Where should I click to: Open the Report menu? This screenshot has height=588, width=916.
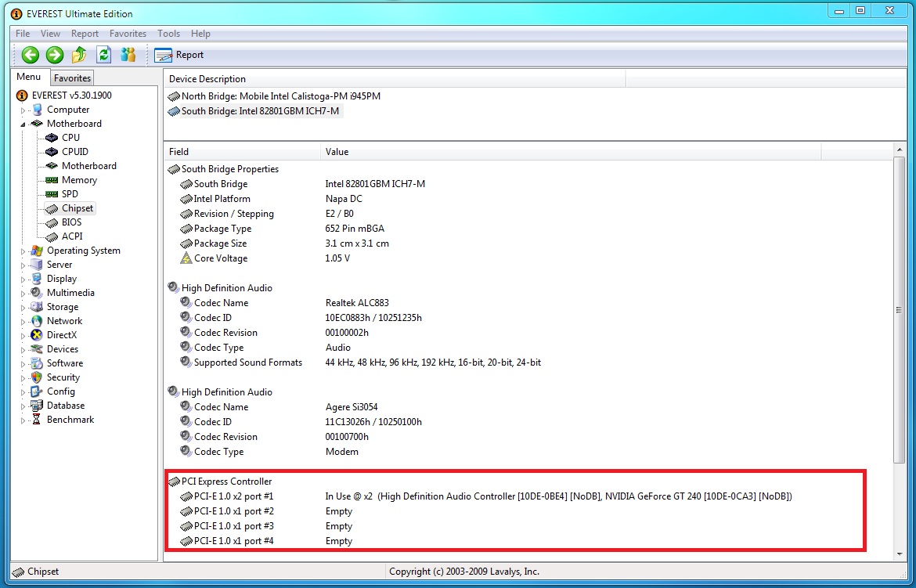tap(85, 34)
